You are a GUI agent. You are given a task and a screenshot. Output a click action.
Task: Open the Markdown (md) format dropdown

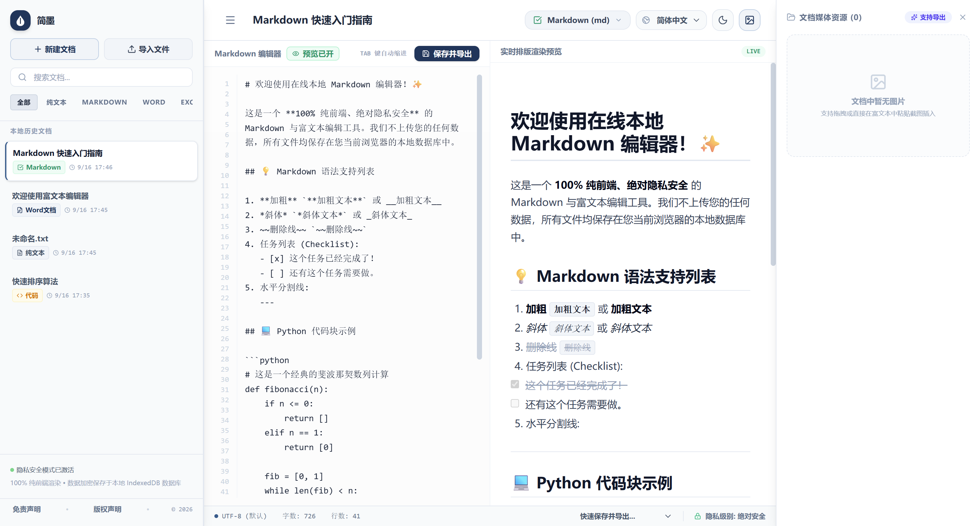[x=577, y=20]
